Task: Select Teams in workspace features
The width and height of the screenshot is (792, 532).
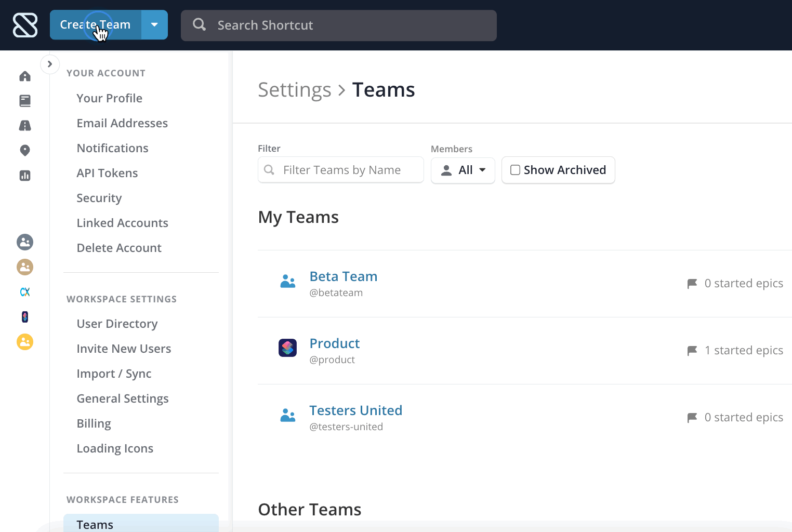Action: point(141,524)
